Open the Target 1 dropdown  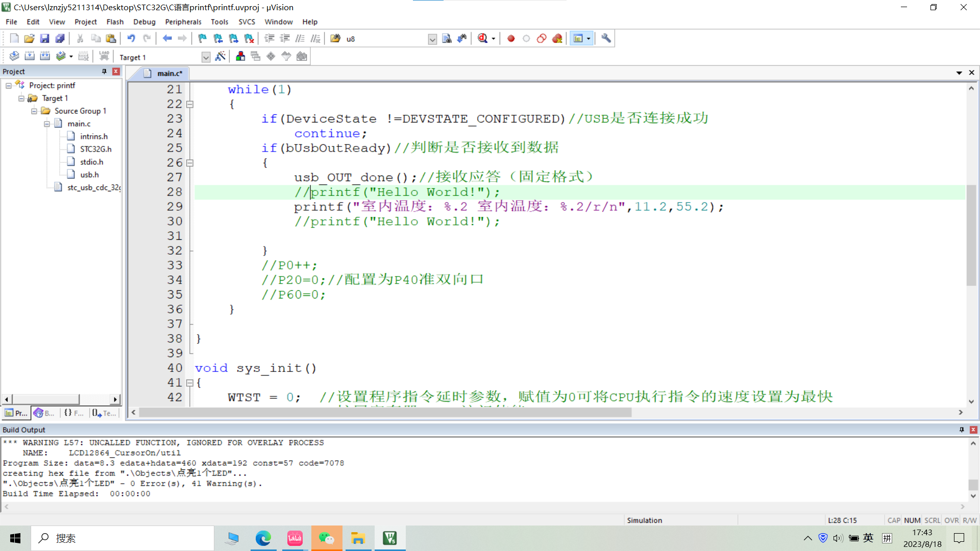click(206, 57)
